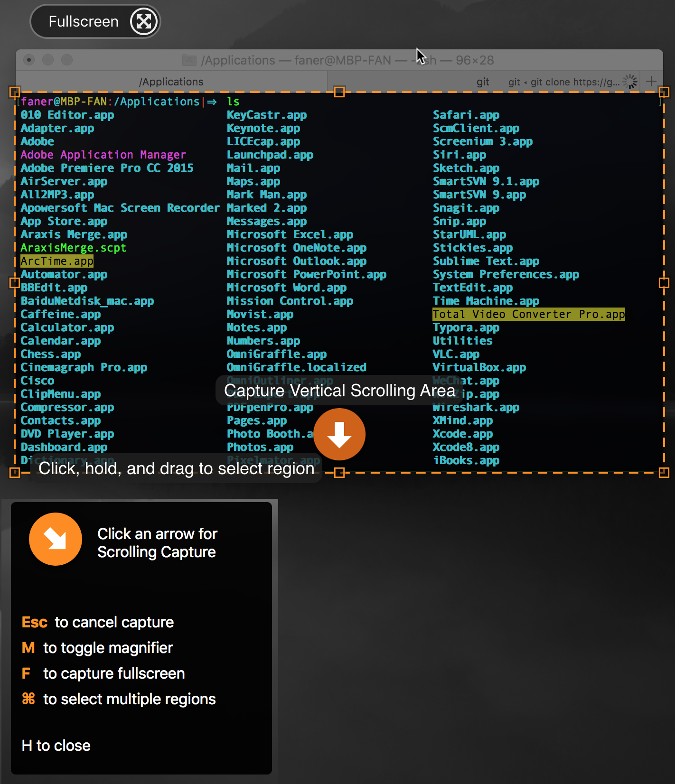675x784 pixels.
Task: Click the right-middle selection edge handle
Action: (x=664, y=283)
